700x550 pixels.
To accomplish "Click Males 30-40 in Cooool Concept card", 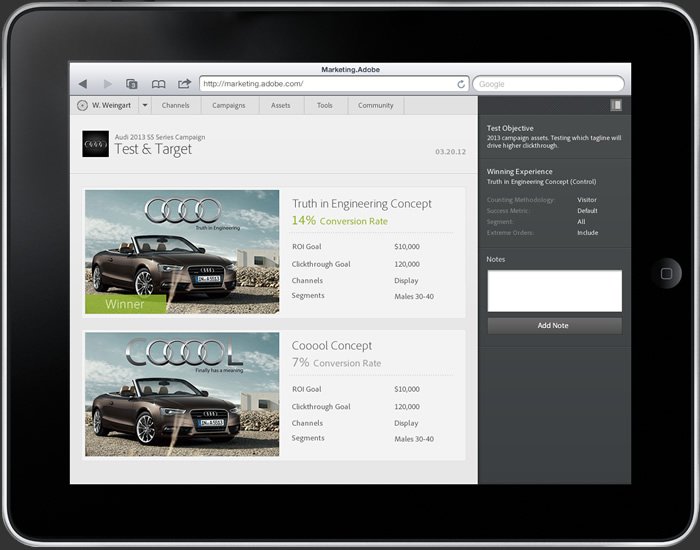I will 414,439.
